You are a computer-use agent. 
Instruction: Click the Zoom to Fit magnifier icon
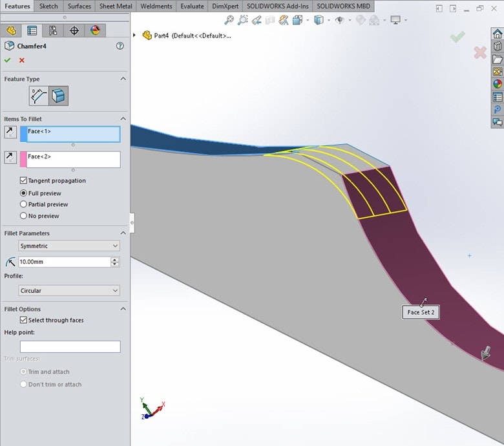click(229, 20)
